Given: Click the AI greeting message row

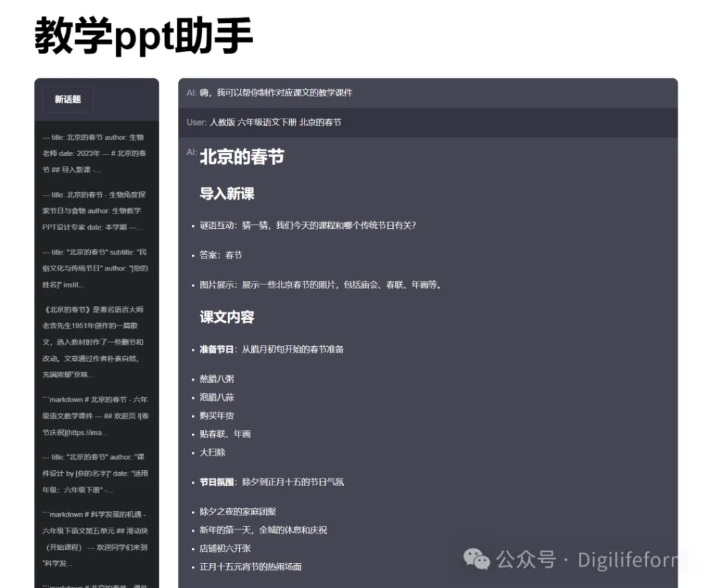Looking at the screenshot, I should (x=427, y=93).
